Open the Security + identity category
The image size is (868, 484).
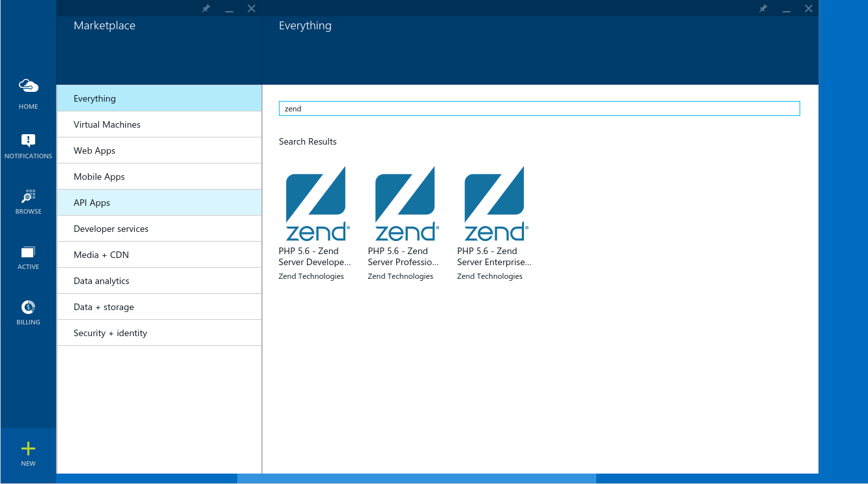coord(159,333)
